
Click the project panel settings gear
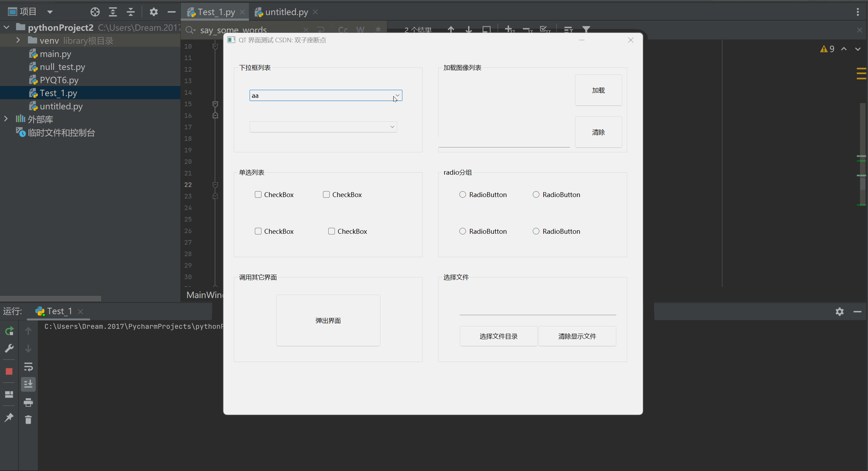pyautogui.click(x=153, y=12)
